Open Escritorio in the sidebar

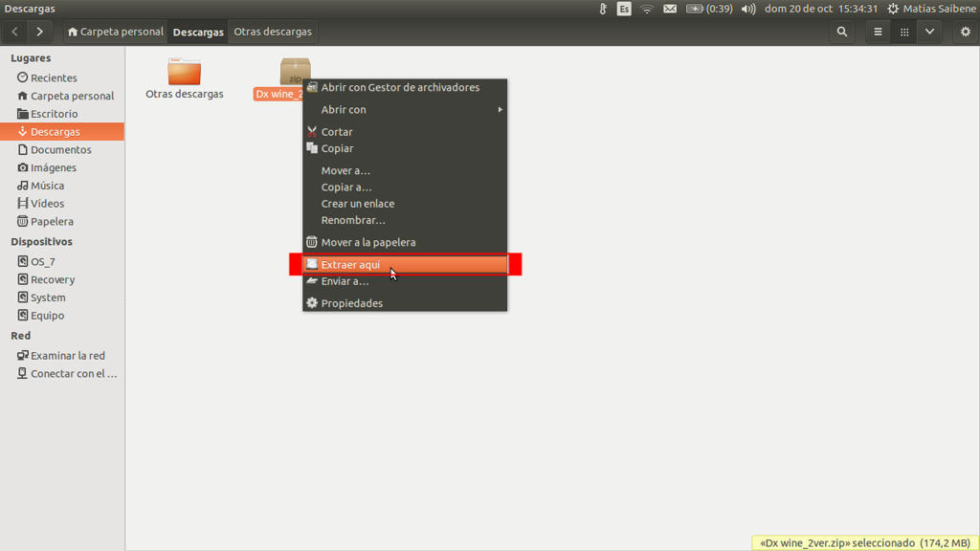point(62,114)
